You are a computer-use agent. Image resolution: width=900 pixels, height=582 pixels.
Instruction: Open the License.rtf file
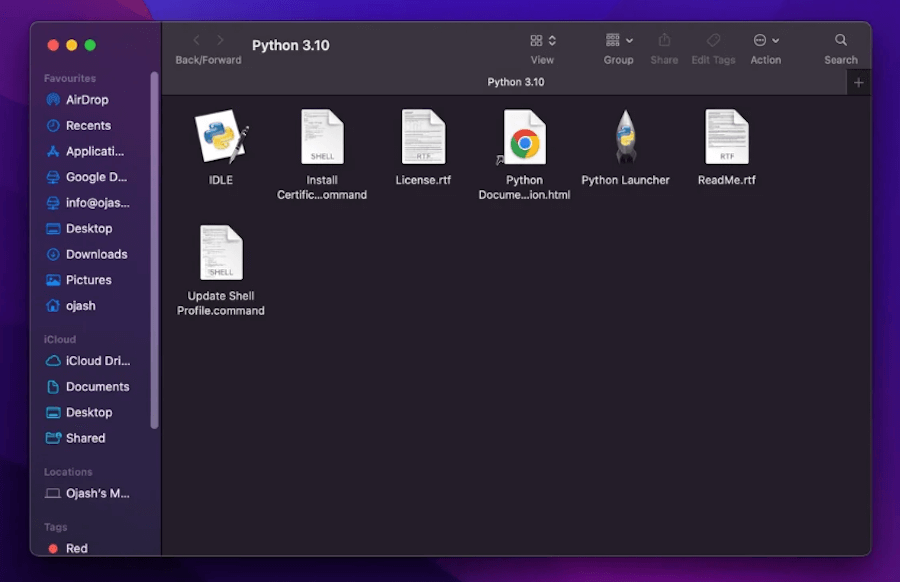(x=423, y=136)
